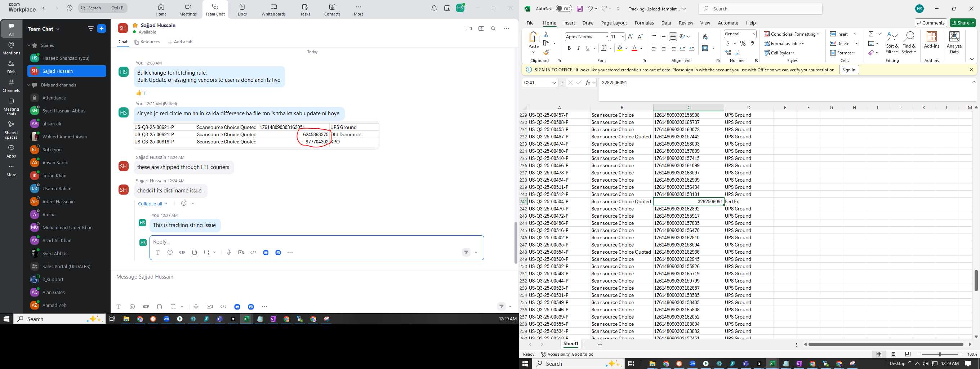Open Apps in Zoom sidebar
The height and width of the screenshot is (369, 980).
[x=12, y=151]
